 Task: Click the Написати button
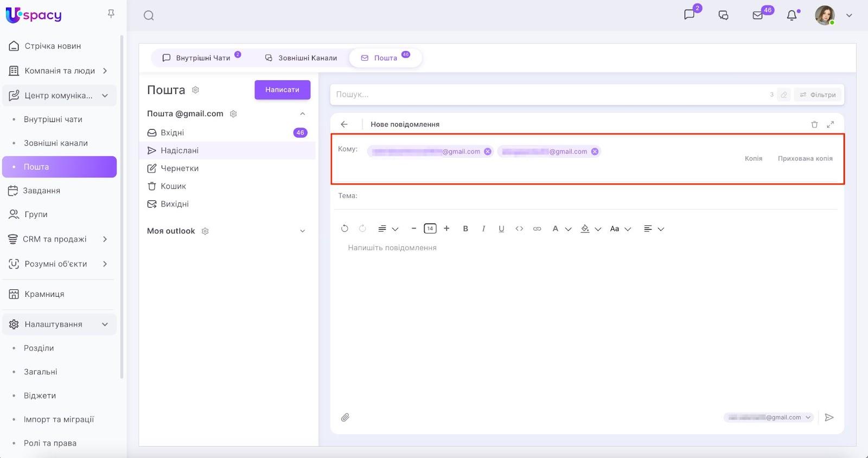click(x=282, y=90)
